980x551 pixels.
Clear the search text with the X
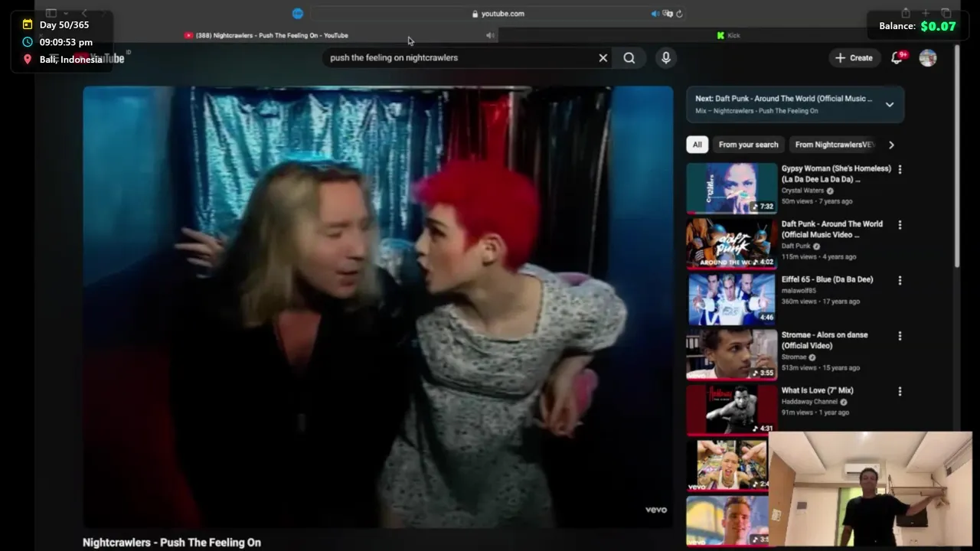(x=603, y=57)
